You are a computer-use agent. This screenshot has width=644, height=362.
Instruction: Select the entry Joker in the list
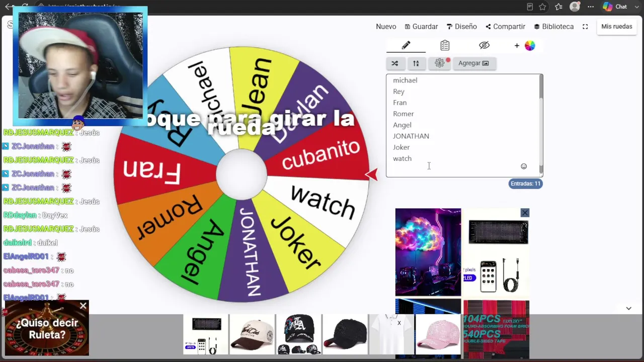[x=401, y=147]
